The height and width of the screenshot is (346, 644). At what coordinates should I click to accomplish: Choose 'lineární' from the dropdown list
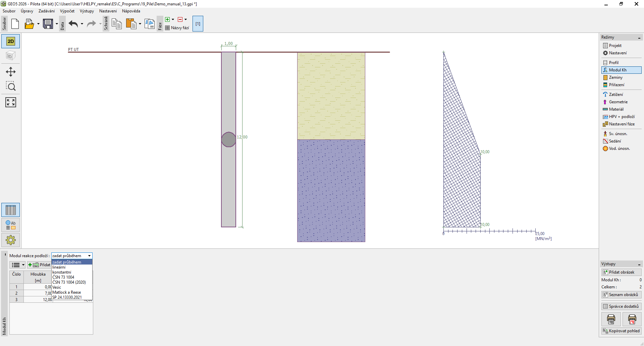pyautogui.click(x=59, y=267)
